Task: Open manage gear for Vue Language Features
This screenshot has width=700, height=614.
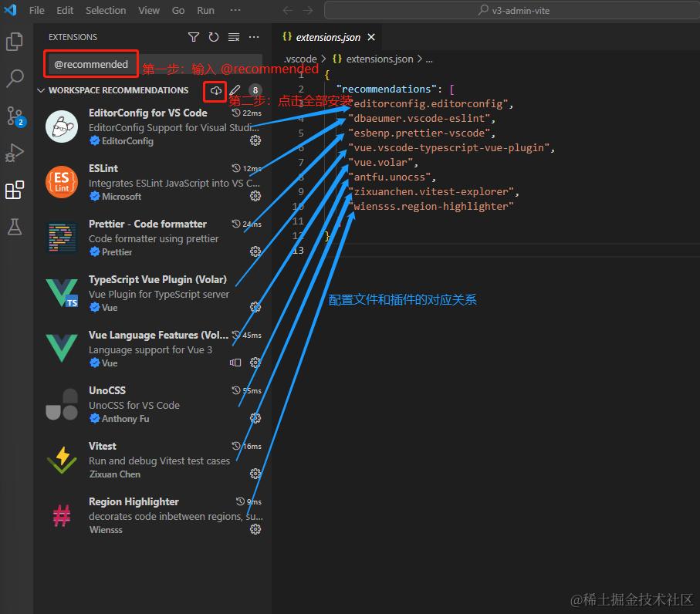Action: (255, 363)
